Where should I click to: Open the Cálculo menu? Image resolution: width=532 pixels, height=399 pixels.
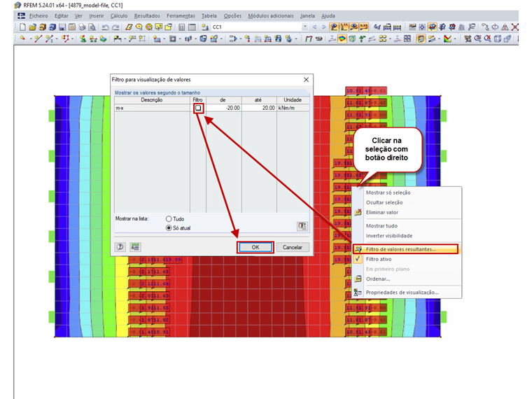pos(119,15)
